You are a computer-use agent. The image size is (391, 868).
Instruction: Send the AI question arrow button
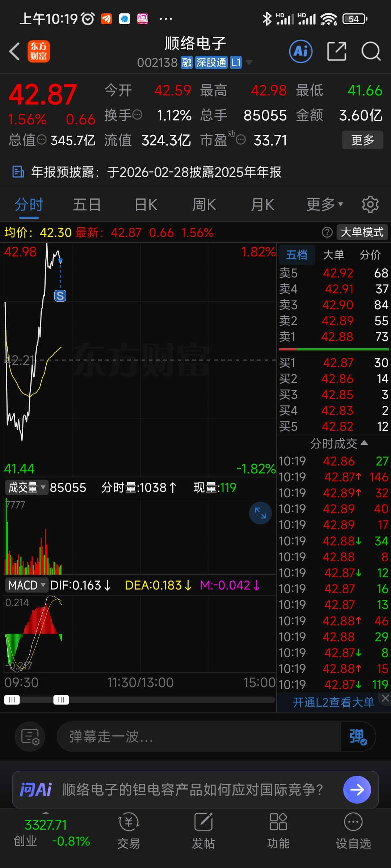(357, 790)
